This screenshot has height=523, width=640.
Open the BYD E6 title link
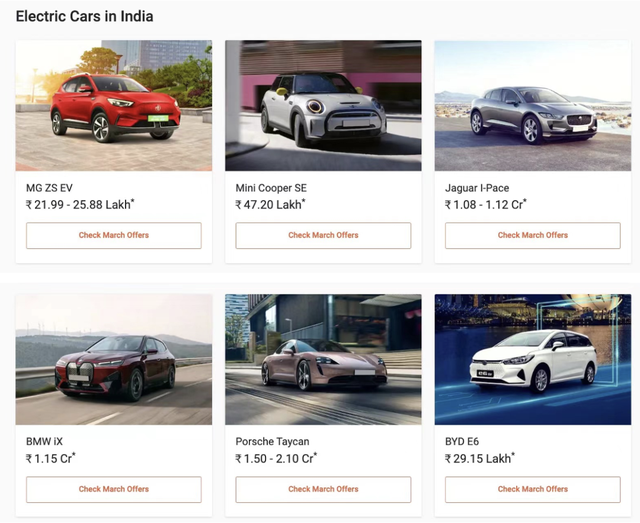pos(462,442)
